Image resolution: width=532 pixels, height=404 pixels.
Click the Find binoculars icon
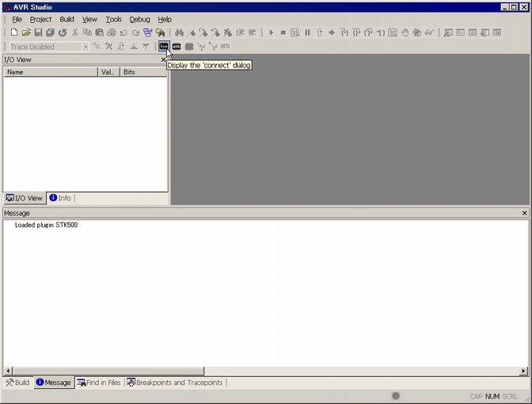pos(179,32)
